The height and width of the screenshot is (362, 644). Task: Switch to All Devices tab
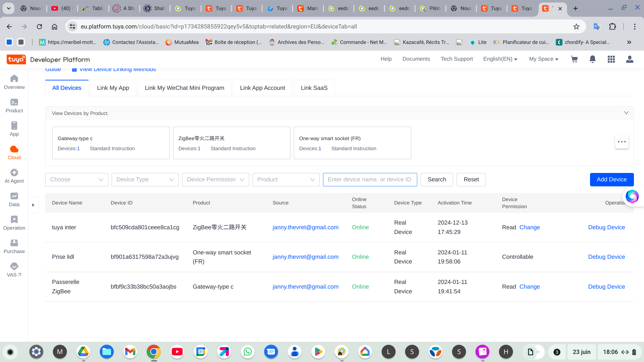point(67,88)
